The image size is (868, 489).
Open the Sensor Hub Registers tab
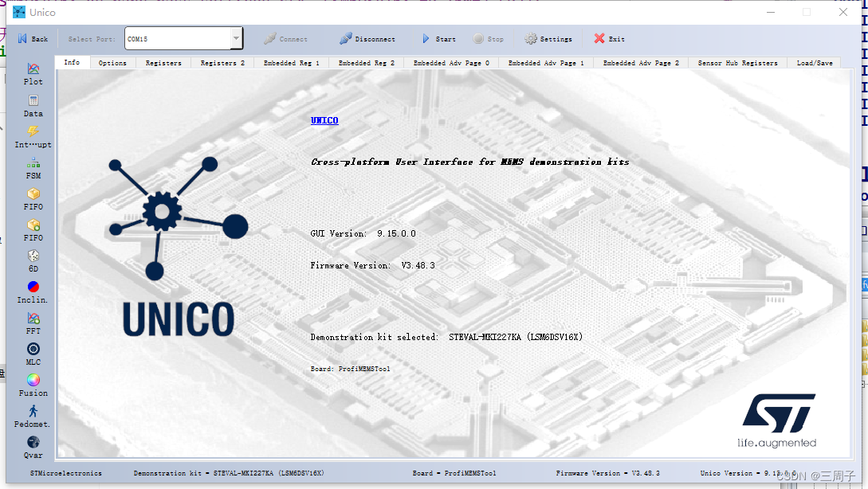pos(737,63)
